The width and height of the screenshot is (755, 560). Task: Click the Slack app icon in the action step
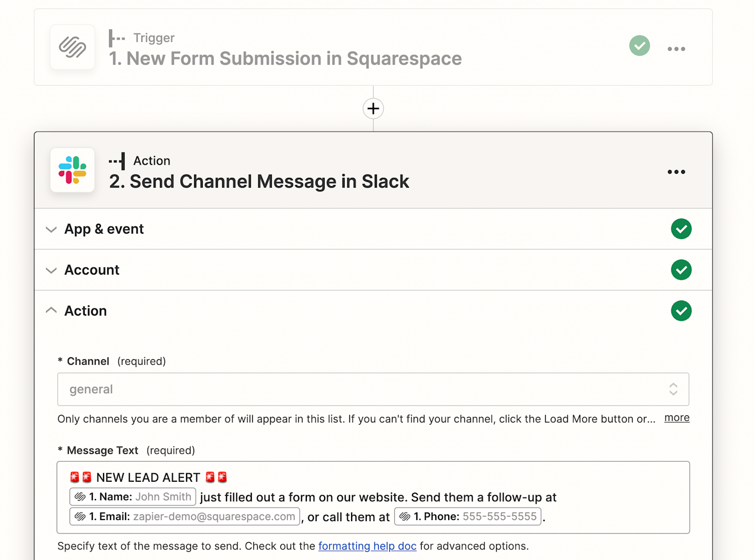click(x=72, y=170)
